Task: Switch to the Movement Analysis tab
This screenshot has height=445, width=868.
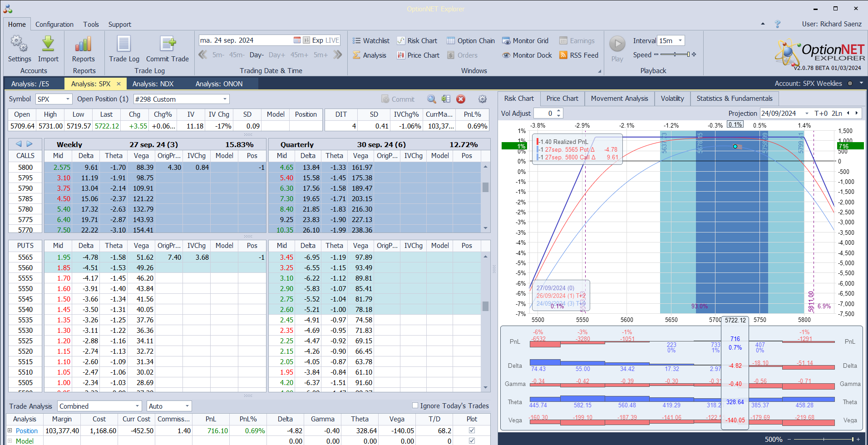Action: coord(619,99)
